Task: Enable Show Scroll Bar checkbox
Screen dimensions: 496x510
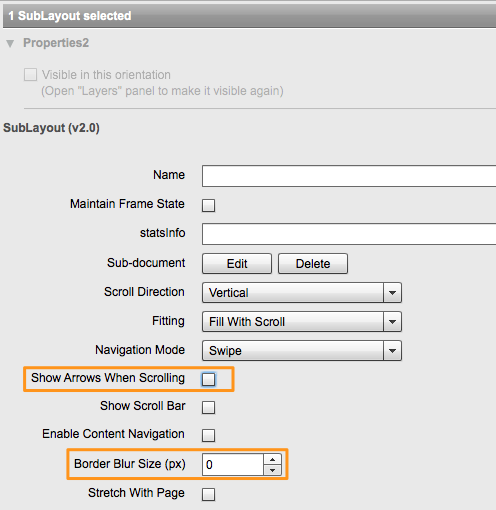Action: (x=208, y=407)
